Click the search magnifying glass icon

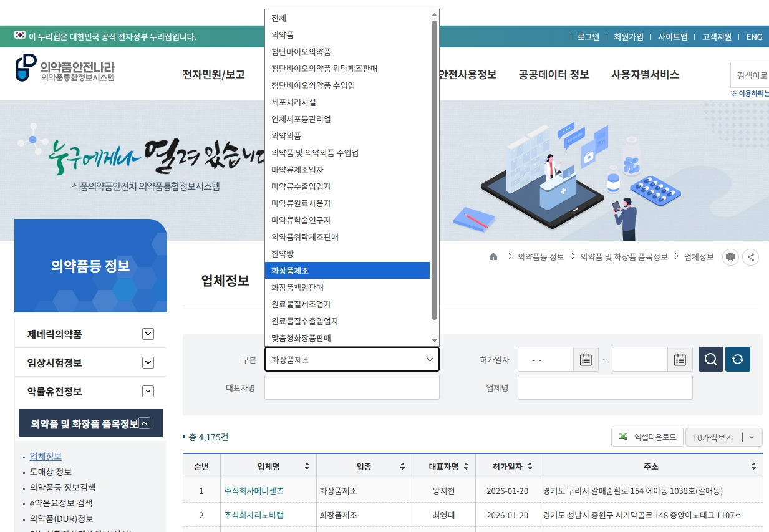click(x=710, y=359)
